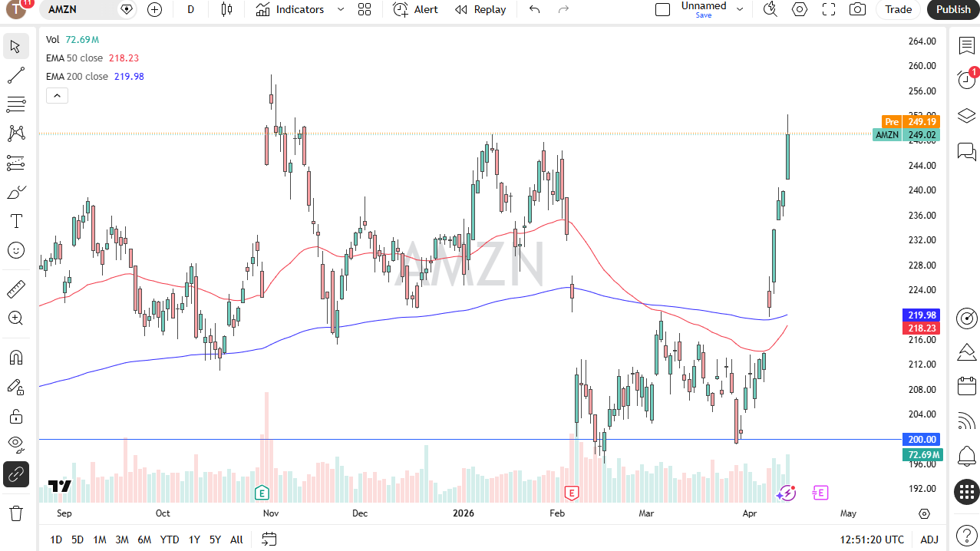Click the Publish button
This screenshot has width=980, height=551.
pos(953,9)
